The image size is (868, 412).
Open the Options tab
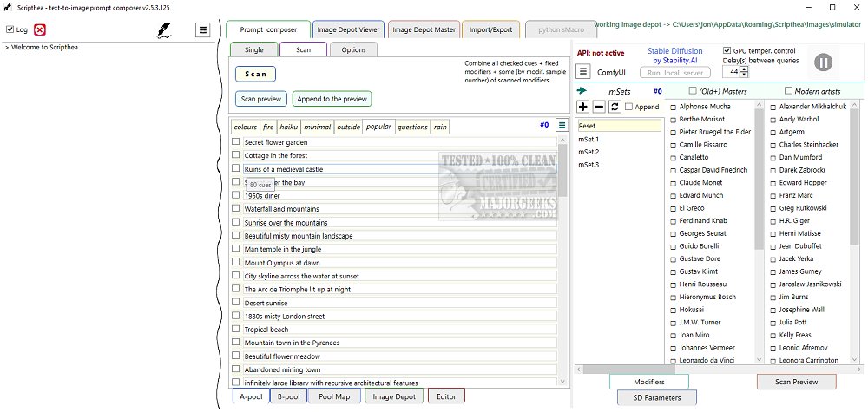(353, 49)
